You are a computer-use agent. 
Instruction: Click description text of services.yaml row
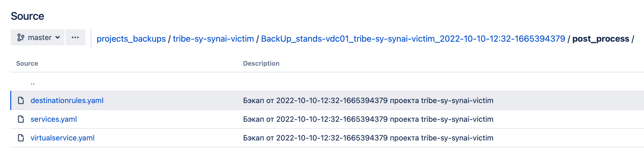coord(368,119)
